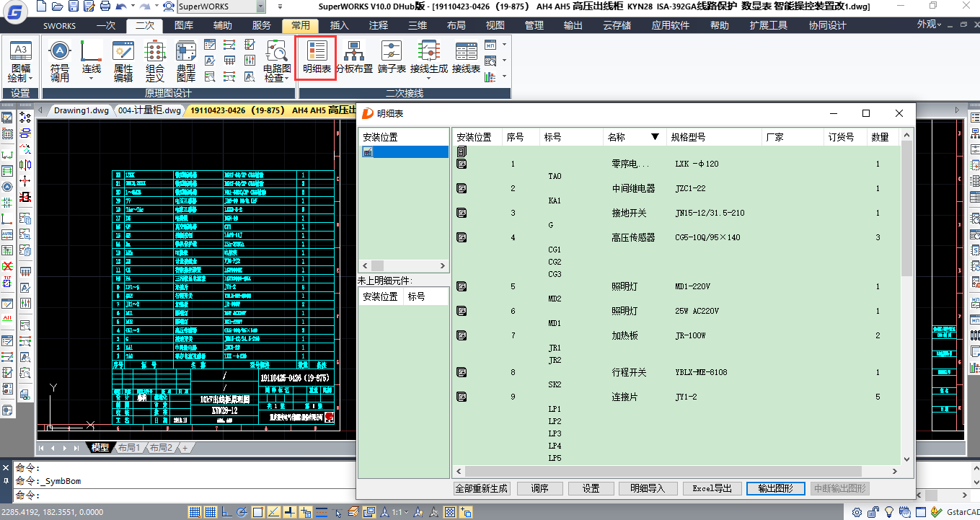Open the 分板布置 board layout tool
980x520 pixels.
(x=354, y=57)
